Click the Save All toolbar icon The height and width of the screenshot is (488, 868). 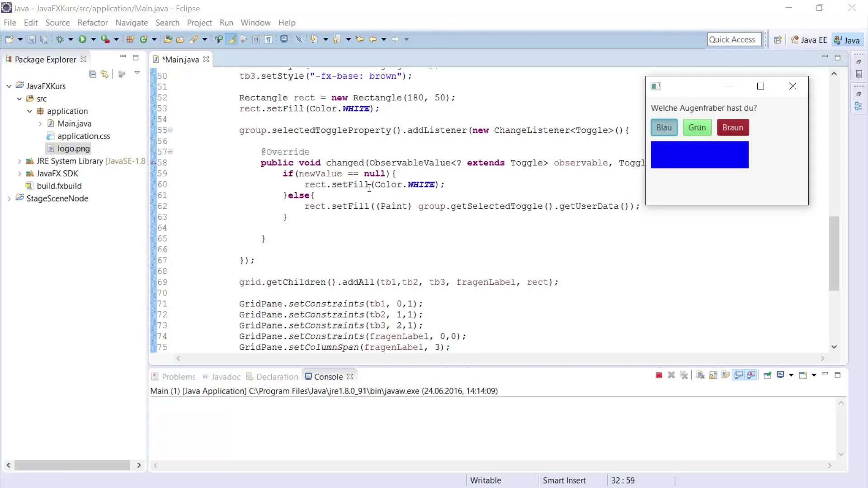(x=44, y=39)
